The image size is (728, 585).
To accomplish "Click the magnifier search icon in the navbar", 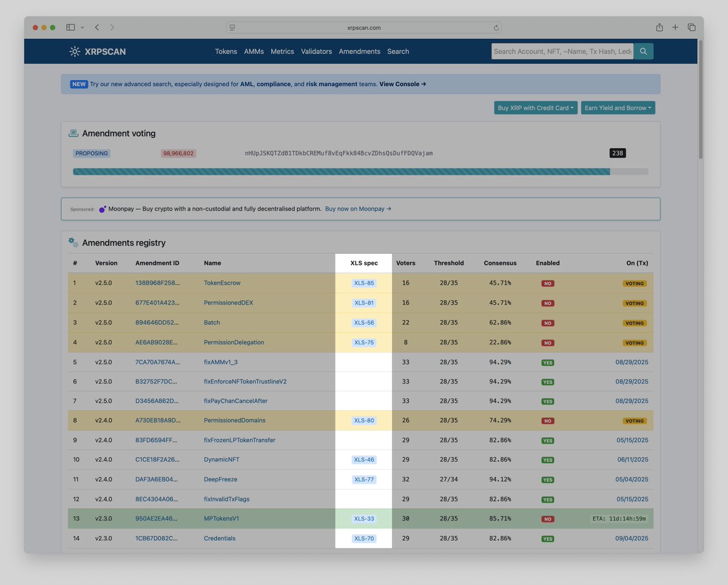I will tap(643, 51).
